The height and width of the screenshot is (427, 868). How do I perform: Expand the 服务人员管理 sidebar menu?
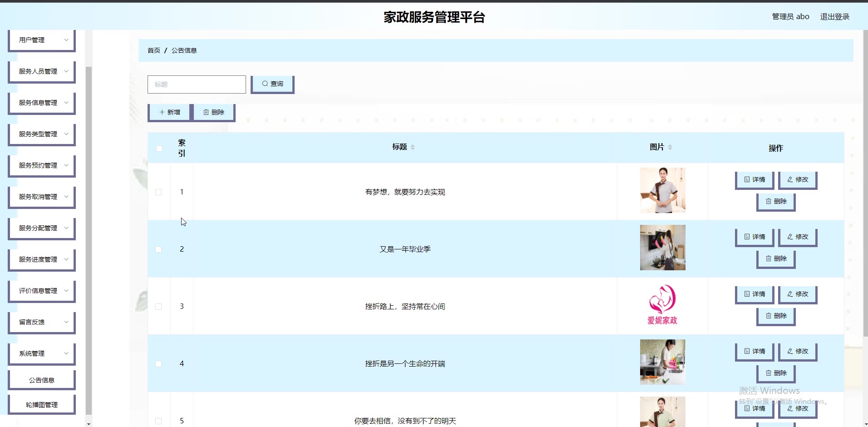42,71
